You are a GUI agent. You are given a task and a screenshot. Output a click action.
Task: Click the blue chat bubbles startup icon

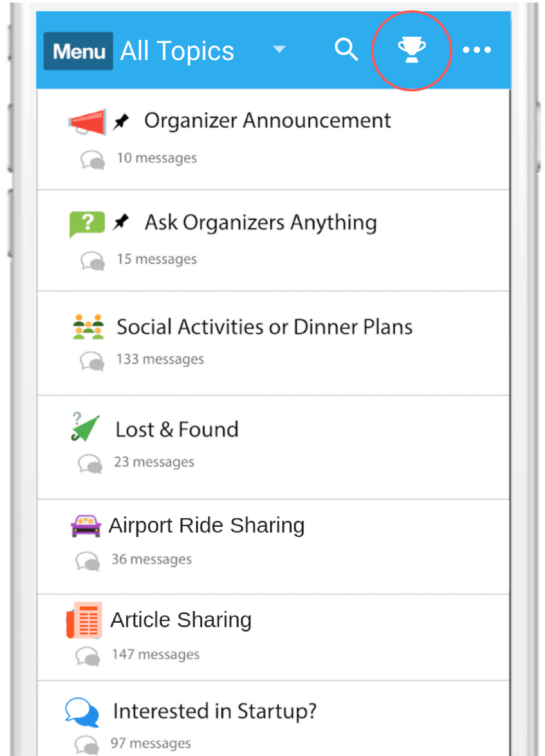tap(82, 712)
